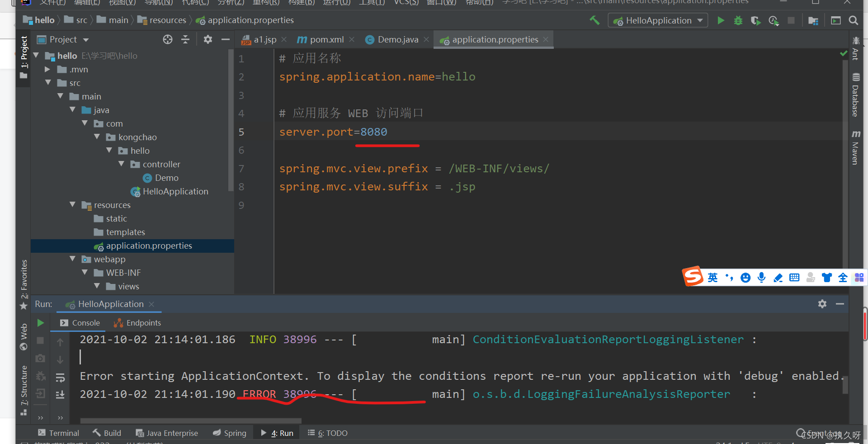The width and height of the screenshot is (868, 444).
Task: Switch to the pom.xml editor tab
Action: [326, 40]
